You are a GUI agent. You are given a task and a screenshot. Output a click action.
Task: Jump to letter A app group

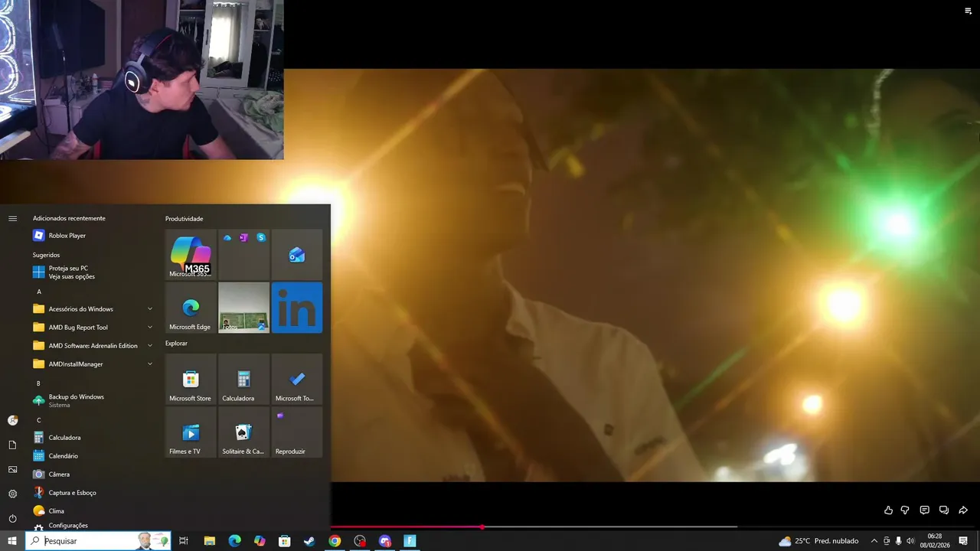click(39, 292)
